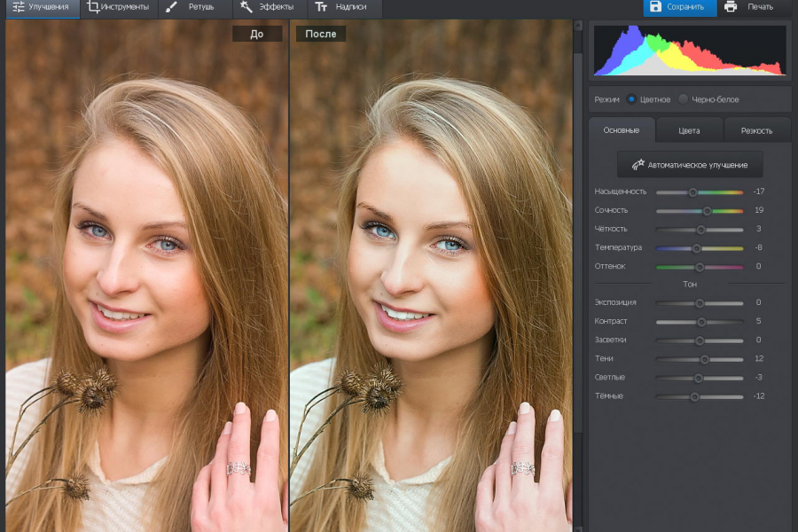Click the Температура value -8
Image resolution: width=798 pixels, height=532 pixels.
(x=758, y=247)
